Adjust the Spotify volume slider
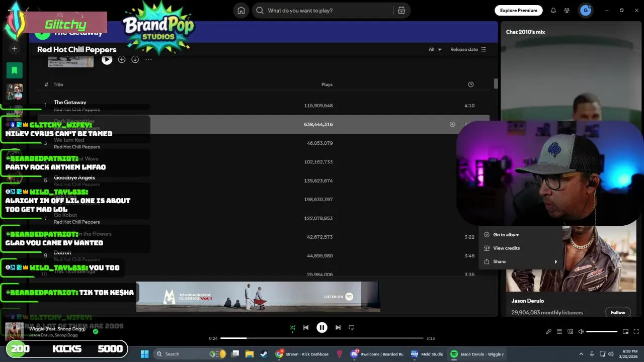This screenshot has width=644, height=362. [602, 331]
